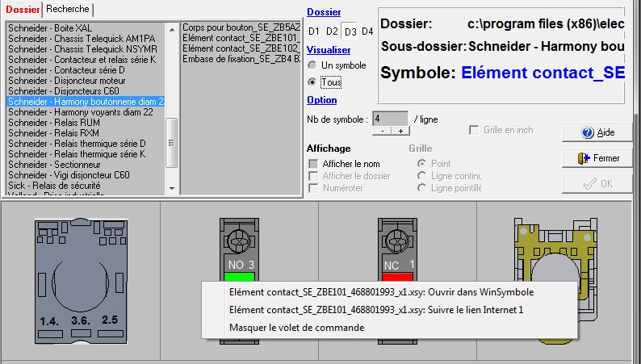The image size is (641, 364).
Task: Select the 'Un symbole' radio option
Action: [312, 65]
